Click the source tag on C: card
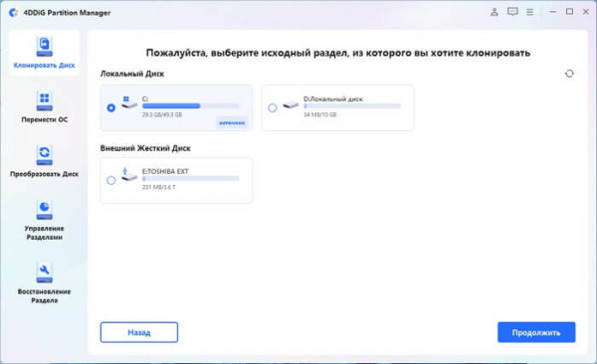 coord(232,122)
